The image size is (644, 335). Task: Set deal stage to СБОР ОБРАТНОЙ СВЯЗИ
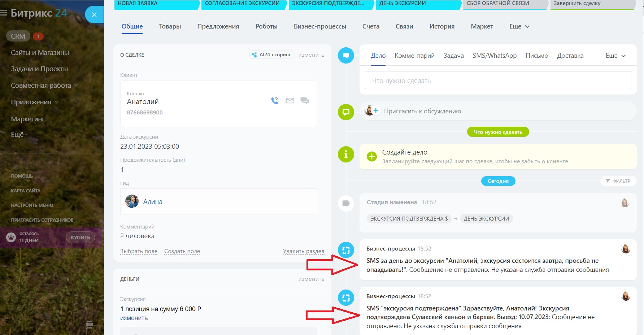(x=505, y=4)
